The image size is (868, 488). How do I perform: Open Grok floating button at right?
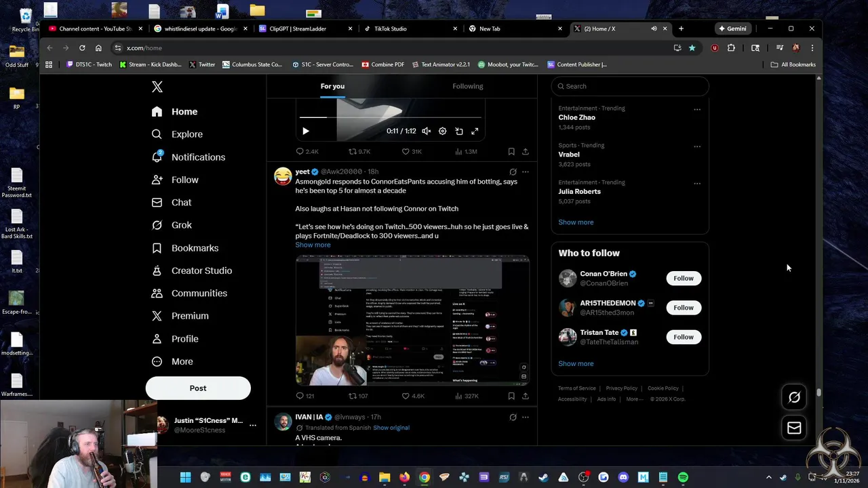(794, 397)
